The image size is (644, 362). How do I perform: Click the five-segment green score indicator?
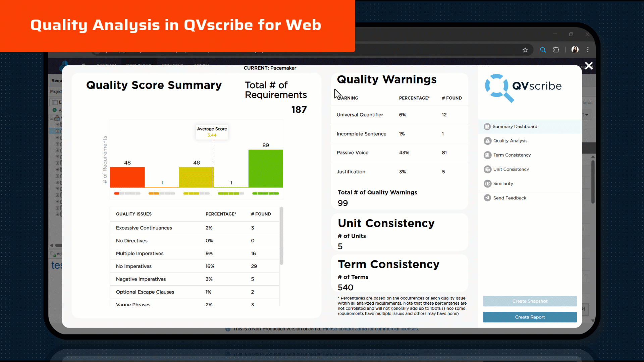266,193
